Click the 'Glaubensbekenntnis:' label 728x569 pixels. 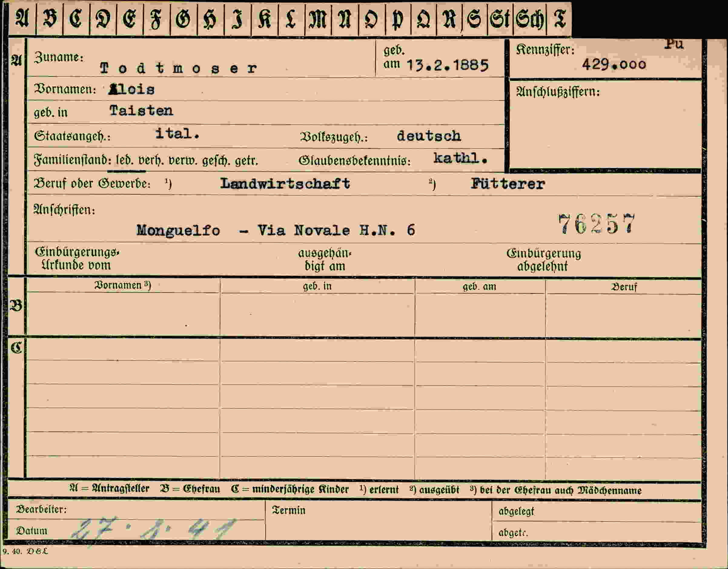tap(355, 161)
